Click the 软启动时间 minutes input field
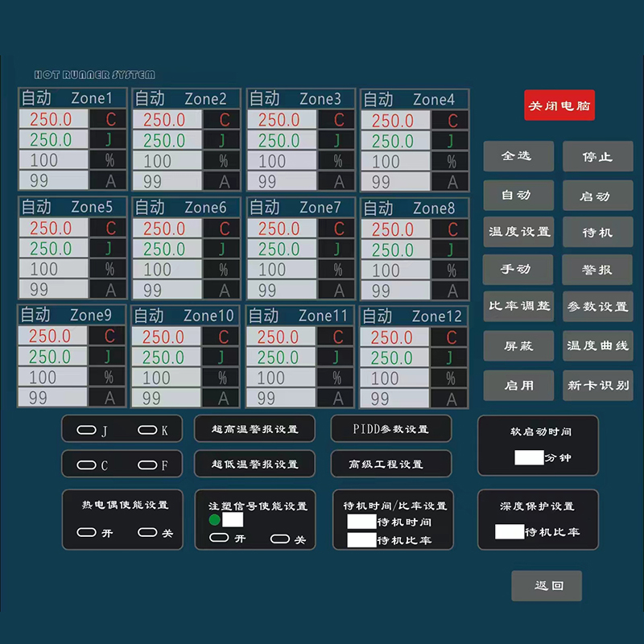 pyautogui.click(x=529, y=457)
